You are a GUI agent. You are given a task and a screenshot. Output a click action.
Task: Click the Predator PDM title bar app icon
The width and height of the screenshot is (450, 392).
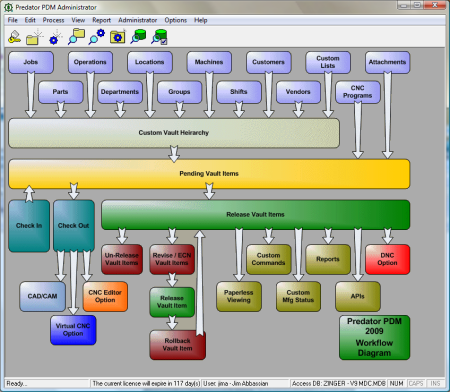8,7
